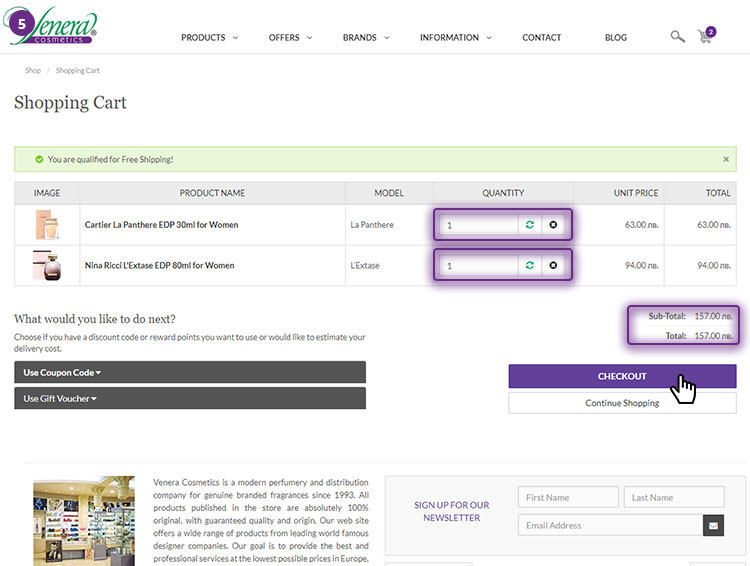Click the store interior photo
The height and width of the screenshot is (566, 750).
point(84,521)
